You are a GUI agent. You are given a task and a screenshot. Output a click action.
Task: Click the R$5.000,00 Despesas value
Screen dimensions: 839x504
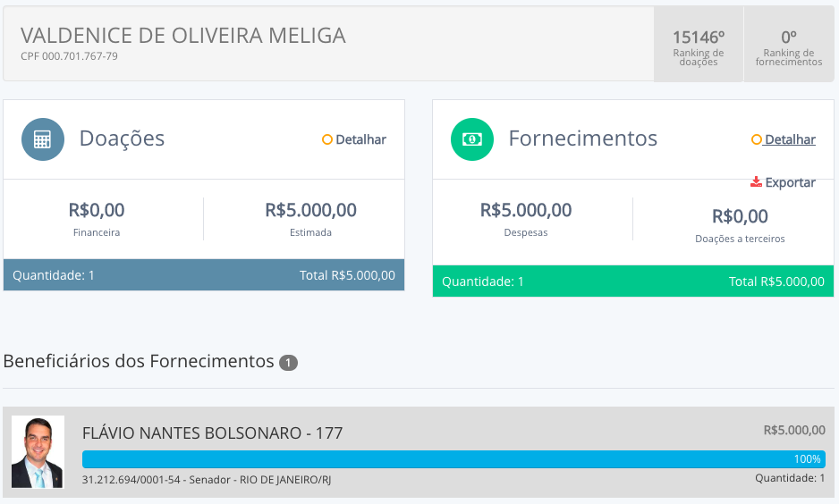click(526, 211)
